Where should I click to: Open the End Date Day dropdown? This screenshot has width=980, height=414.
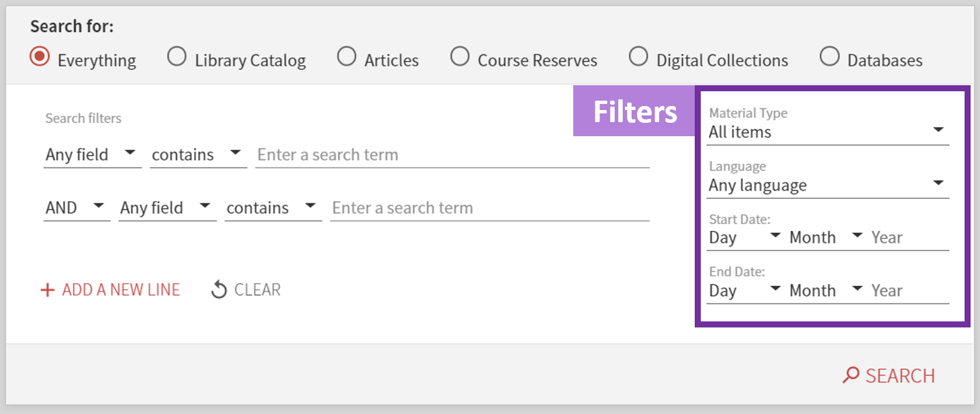tap(745, 291)
